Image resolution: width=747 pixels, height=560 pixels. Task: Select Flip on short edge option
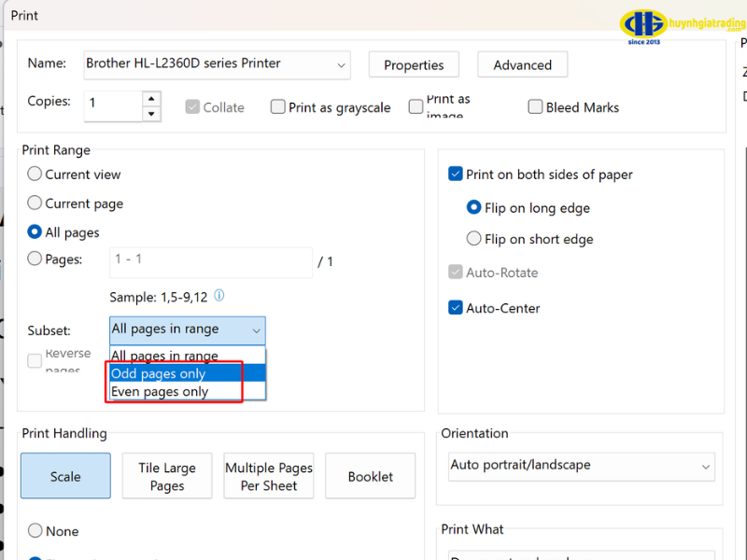474,239
